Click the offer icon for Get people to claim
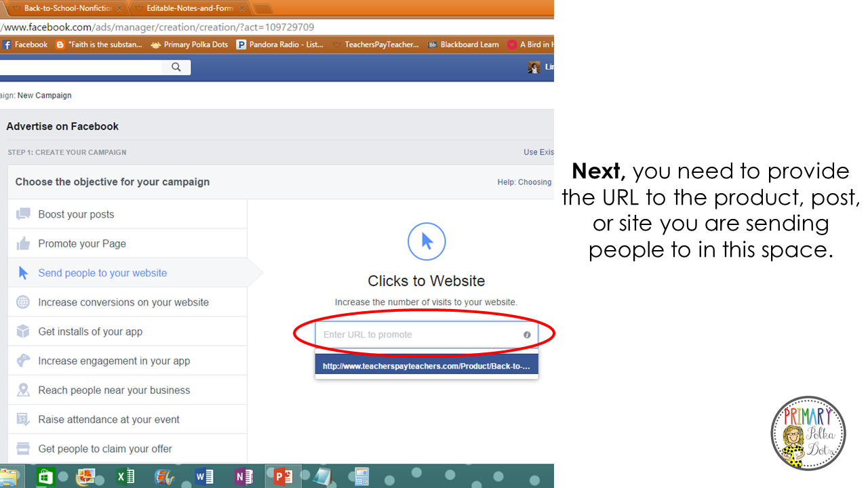868x488 pixels. click(x=23, y=449)
